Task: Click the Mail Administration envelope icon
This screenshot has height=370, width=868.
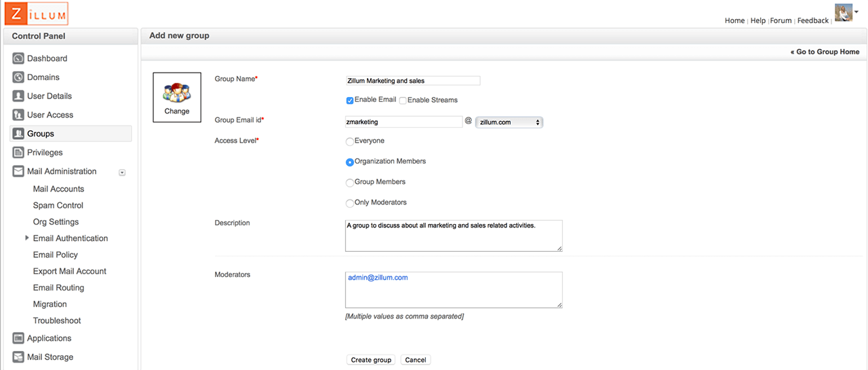Action: 18,172
